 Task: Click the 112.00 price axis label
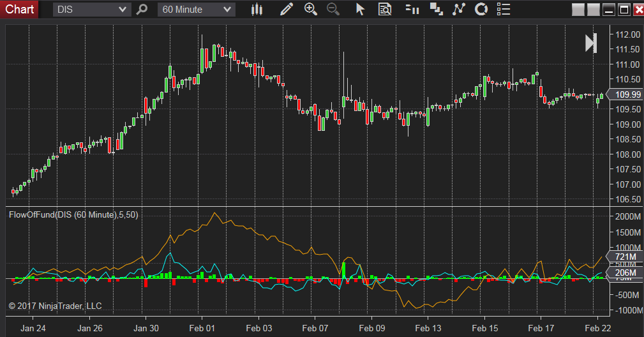pos(627,34)
